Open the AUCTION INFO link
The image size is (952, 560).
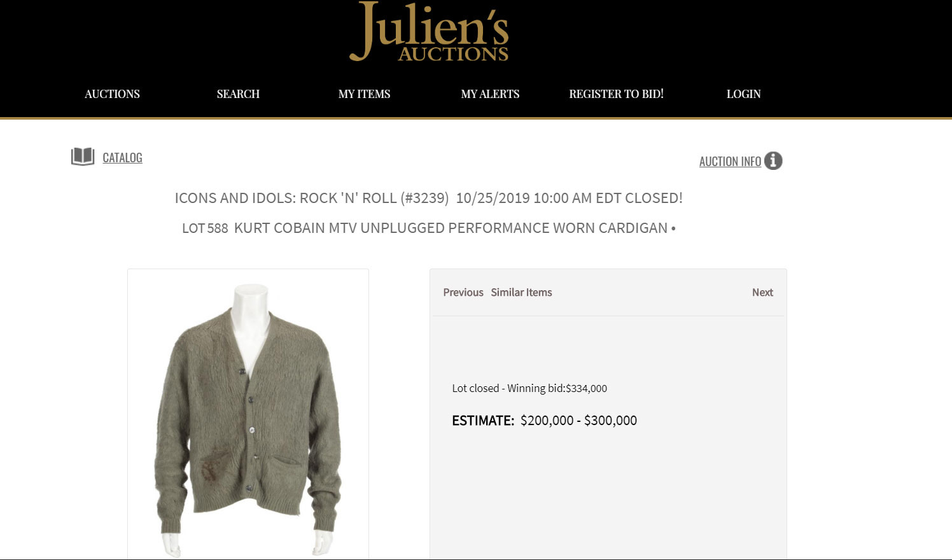click(x=730, y=162)
